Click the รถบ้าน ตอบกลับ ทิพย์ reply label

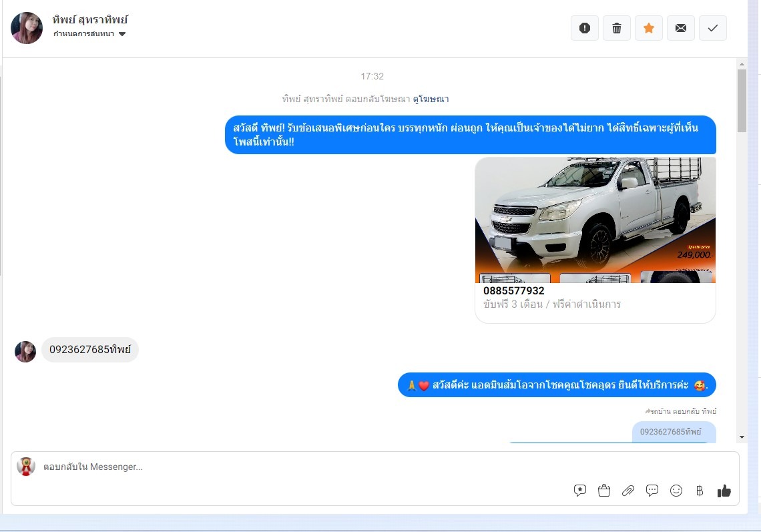click(680, 411)
